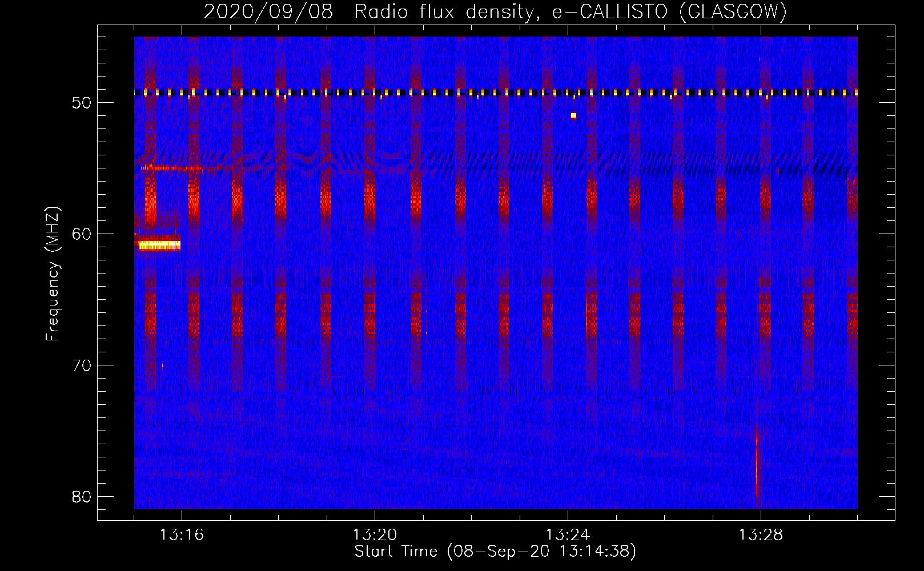Select the 'Frequency (MHZ)' axis label
The image size is (924, 571).
pyautogui.click(x=53, y=274)
